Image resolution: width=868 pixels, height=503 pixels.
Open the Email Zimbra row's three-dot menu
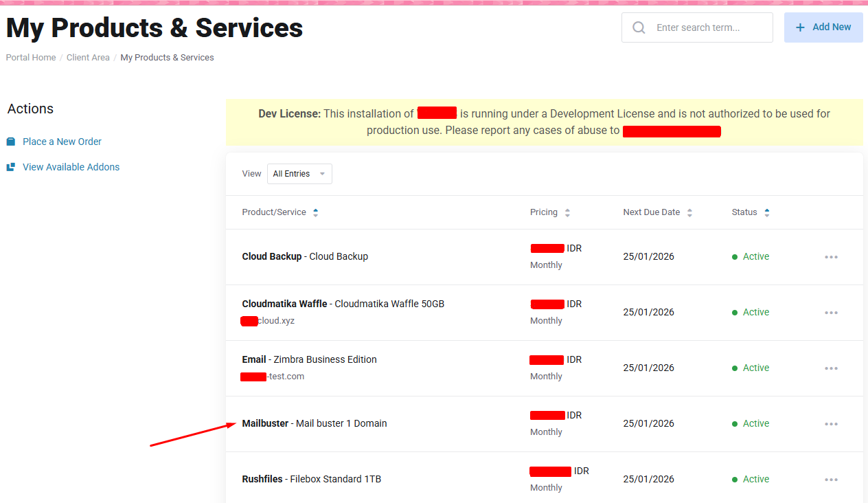[832, 368]
